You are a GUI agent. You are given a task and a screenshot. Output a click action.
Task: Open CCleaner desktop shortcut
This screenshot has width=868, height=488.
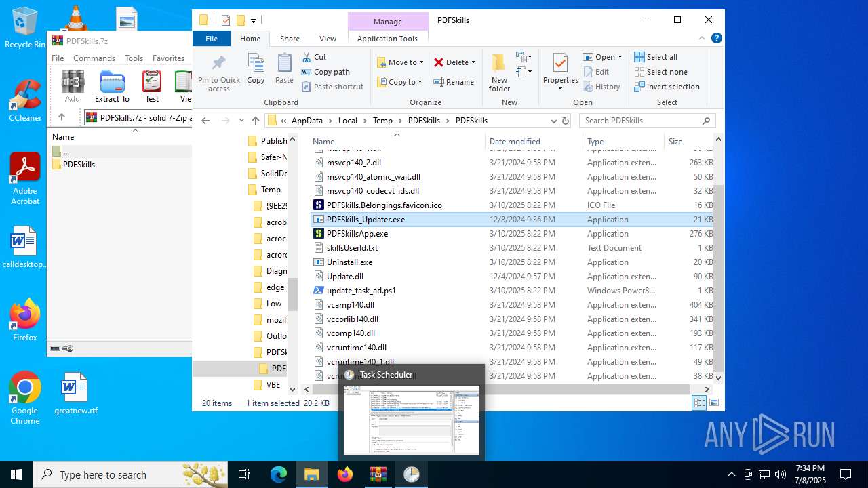25,100
